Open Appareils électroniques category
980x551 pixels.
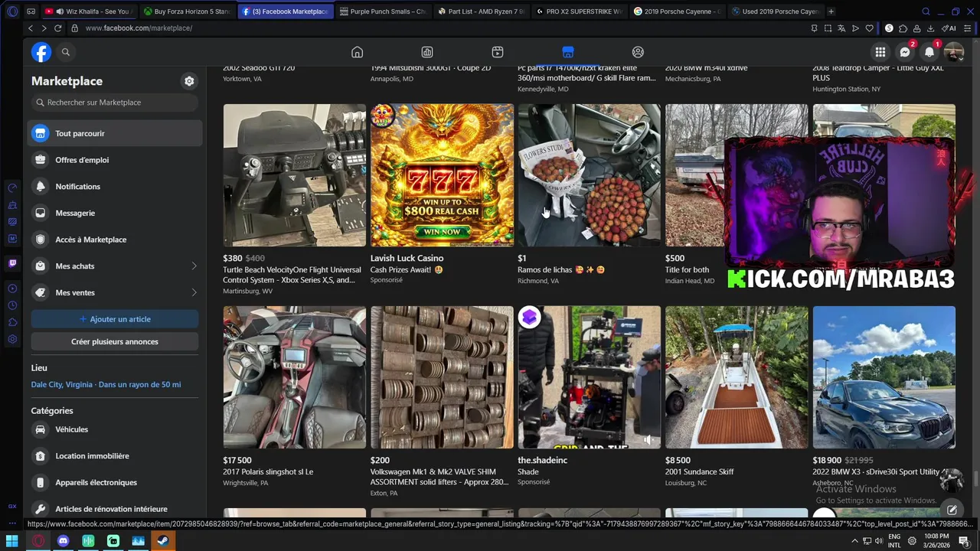point(115,482)
